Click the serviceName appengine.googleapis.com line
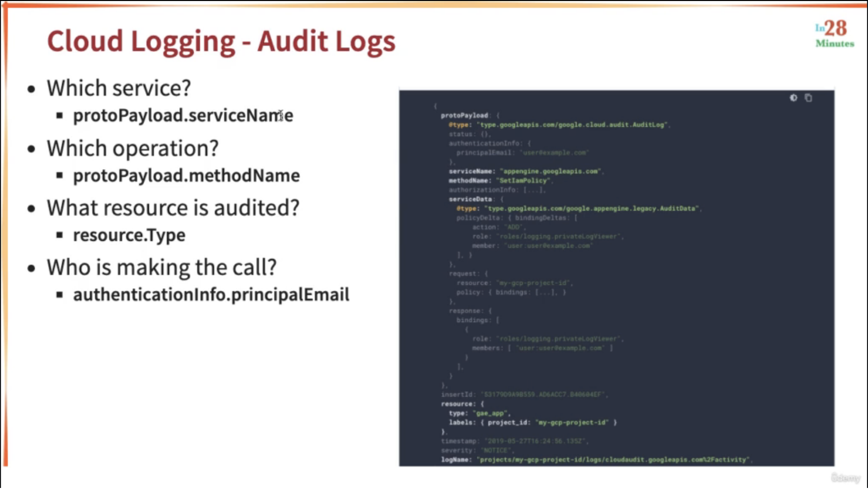 (x=526, y=172)
